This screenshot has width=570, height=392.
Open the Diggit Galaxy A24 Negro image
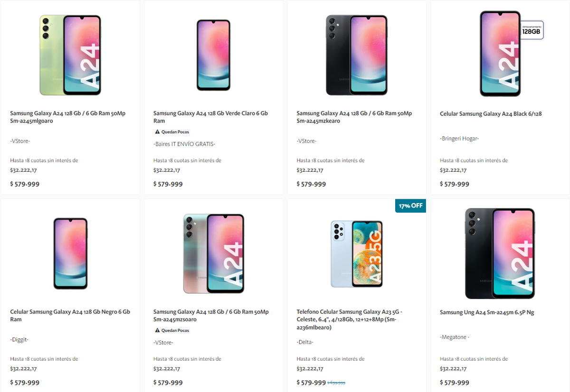[70, 253]
